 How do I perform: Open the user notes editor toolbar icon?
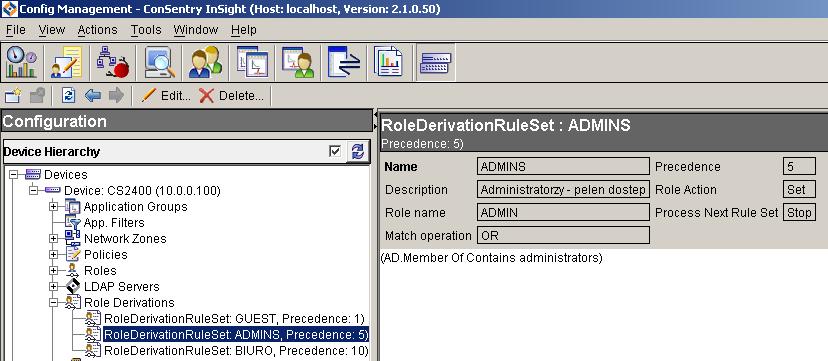67,62
